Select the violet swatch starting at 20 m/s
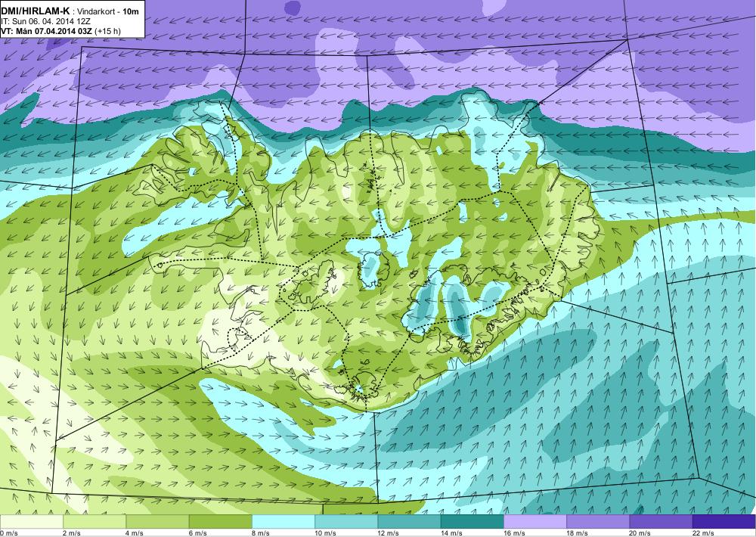756x537 pixels. [661, 522]
